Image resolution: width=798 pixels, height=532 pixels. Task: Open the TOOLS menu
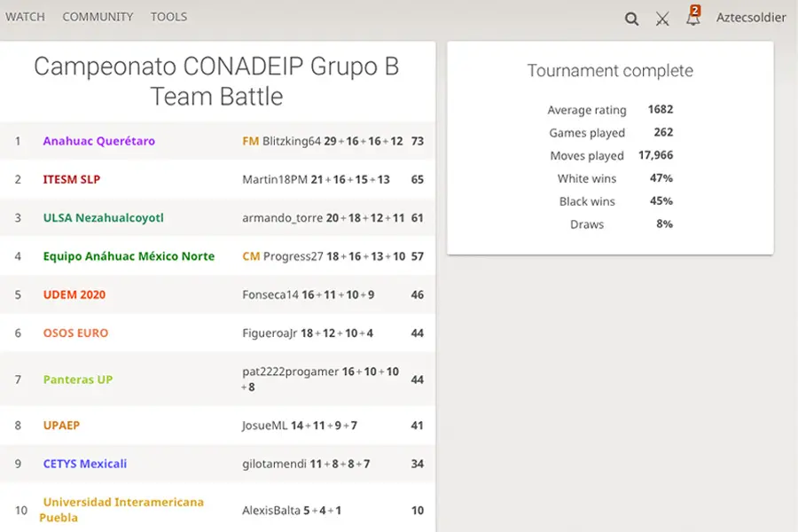click(x=169, y=17)
